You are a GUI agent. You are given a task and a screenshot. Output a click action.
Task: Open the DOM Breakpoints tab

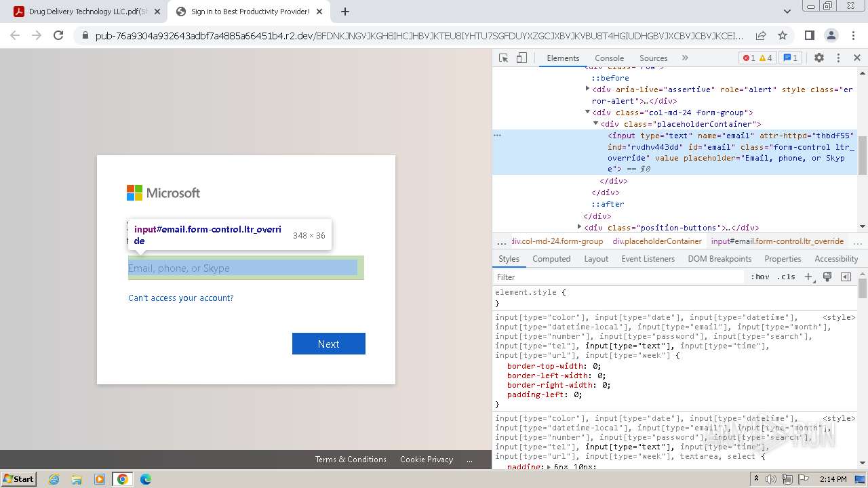[719, 259]
